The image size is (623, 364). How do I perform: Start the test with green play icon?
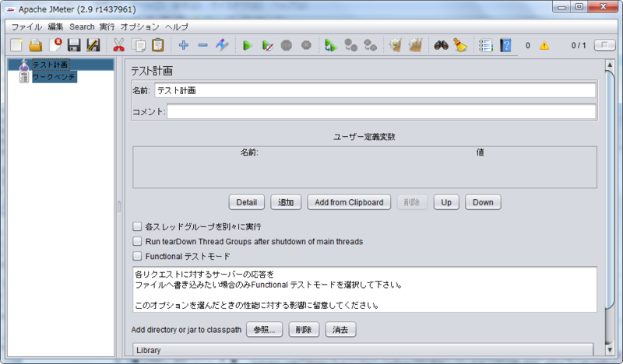pos(248,46)
